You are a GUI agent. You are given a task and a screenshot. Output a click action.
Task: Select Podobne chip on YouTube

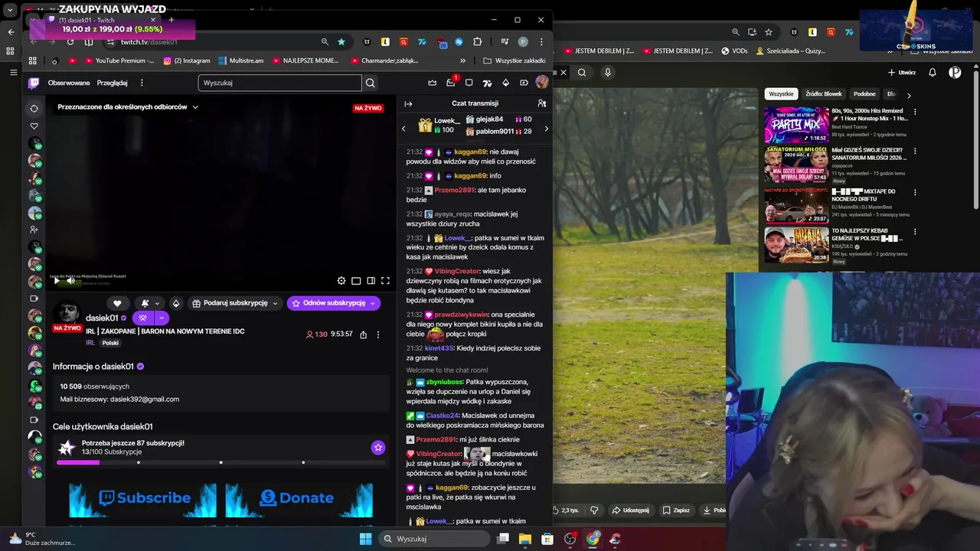point(864,94)
